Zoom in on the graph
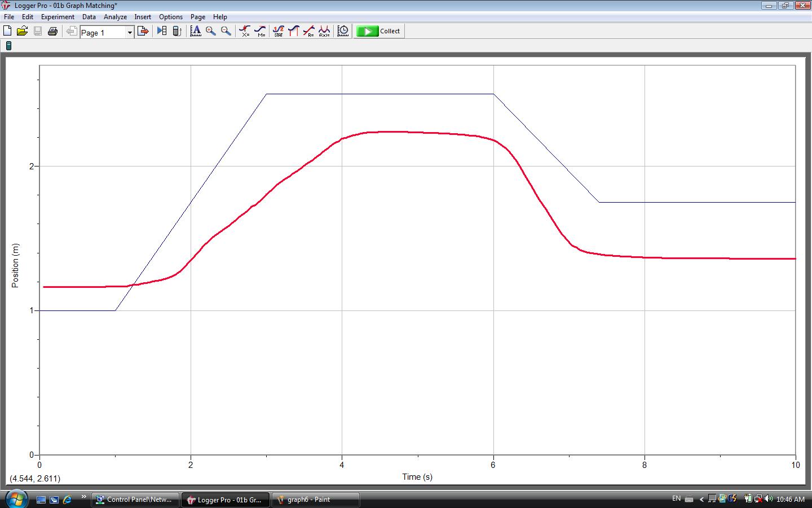The width and height of the screenshot is (812, 508). click(211, 31)
